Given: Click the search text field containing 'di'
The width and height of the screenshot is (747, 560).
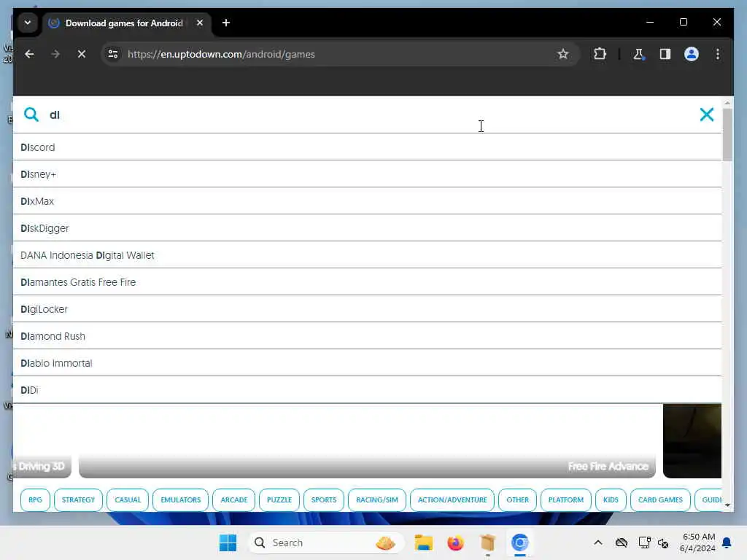Looking at the screenshot, I should (x=367, y=114).
